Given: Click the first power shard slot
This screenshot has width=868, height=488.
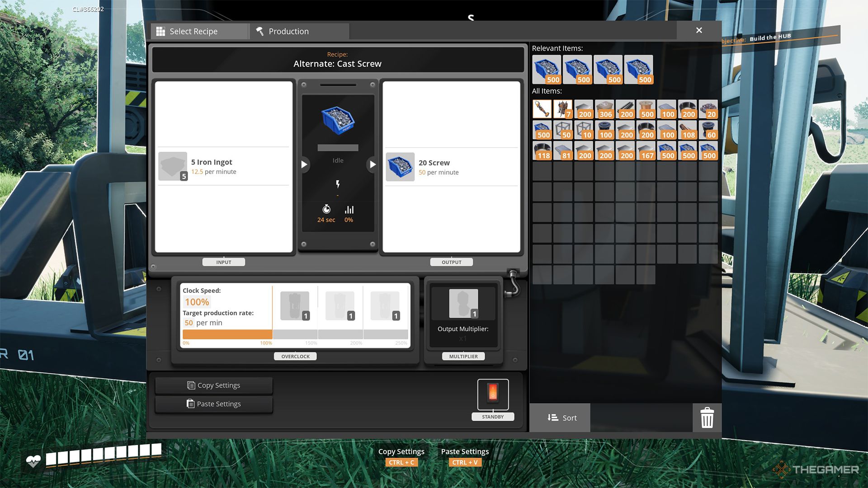Looking at the screenshot, I should (295, 306).
